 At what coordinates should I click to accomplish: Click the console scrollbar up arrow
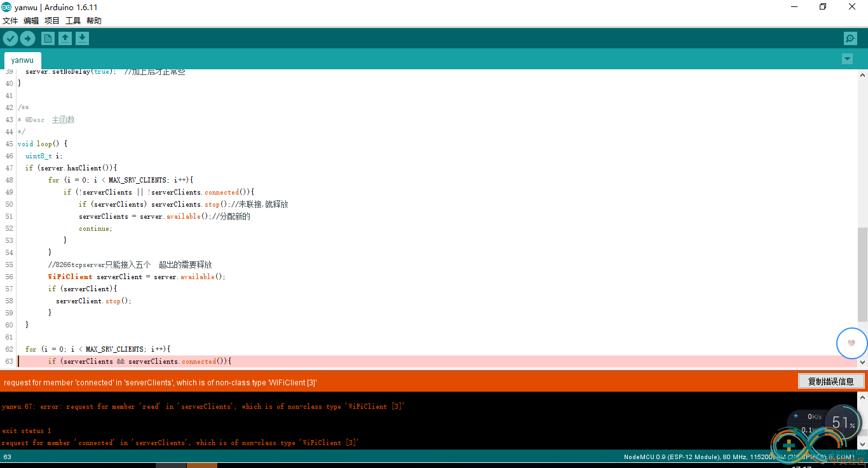862,397
